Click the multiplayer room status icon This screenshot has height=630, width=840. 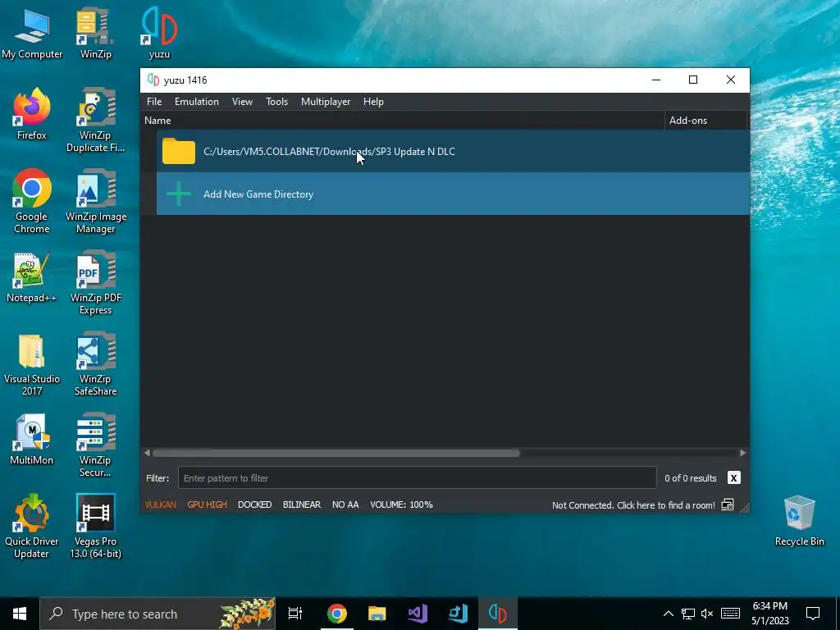728,504
